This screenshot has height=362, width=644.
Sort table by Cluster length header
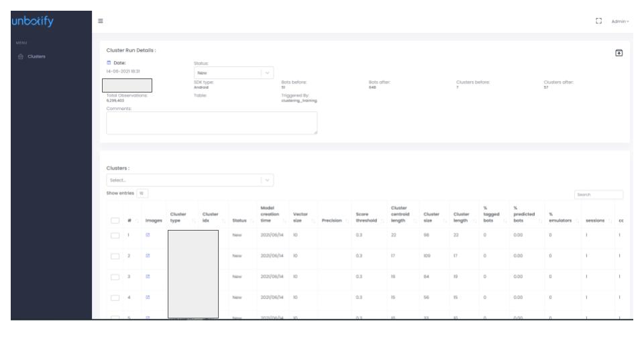462,217
